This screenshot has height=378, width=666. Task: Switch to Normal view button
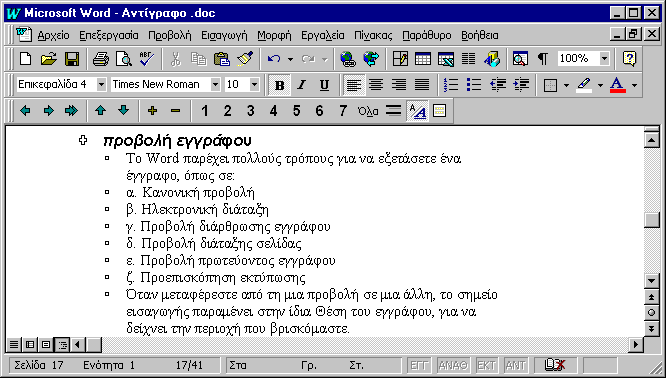click(x=14, y=344)
